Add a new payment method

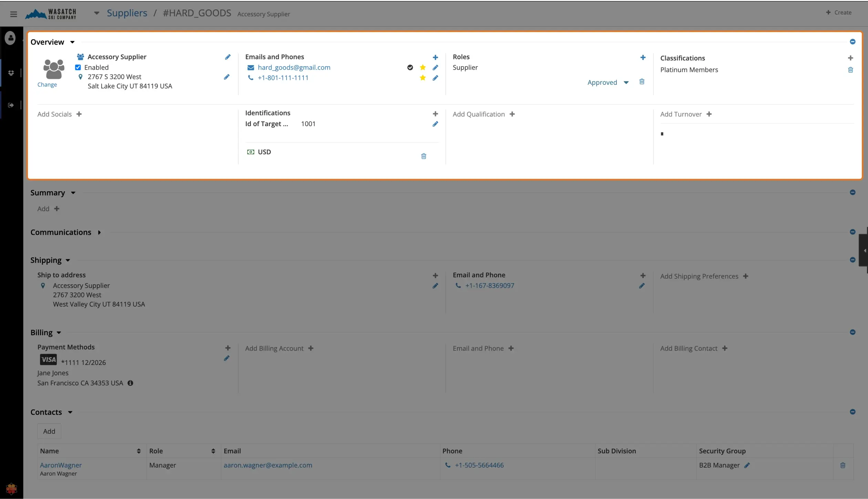tap(228, 348)
